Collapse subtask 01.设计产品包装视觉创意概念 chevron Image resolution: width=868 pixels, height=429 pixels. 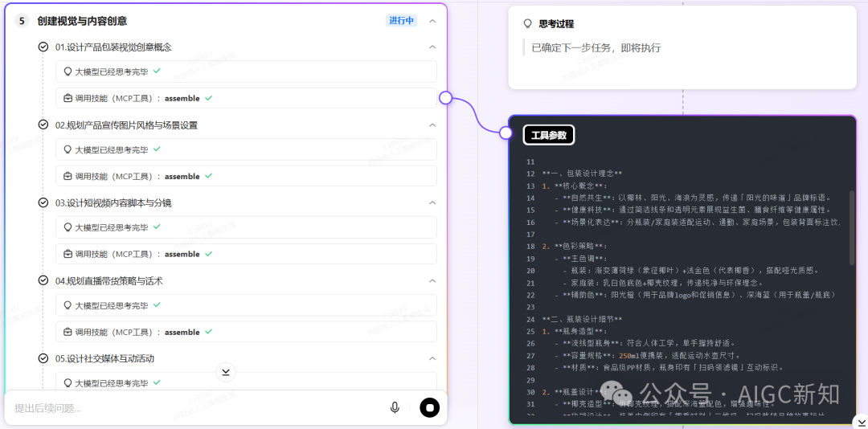[x=433, y=47]
